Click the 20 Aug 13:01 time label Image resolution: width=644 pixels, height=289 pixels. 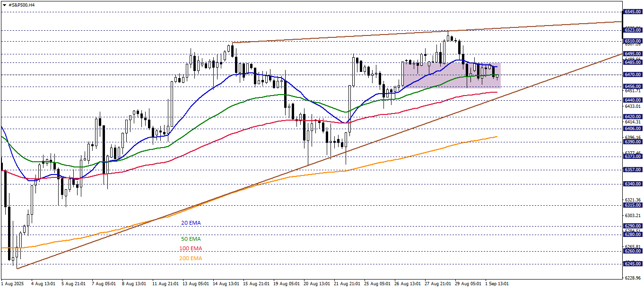(x=316, y=284)
